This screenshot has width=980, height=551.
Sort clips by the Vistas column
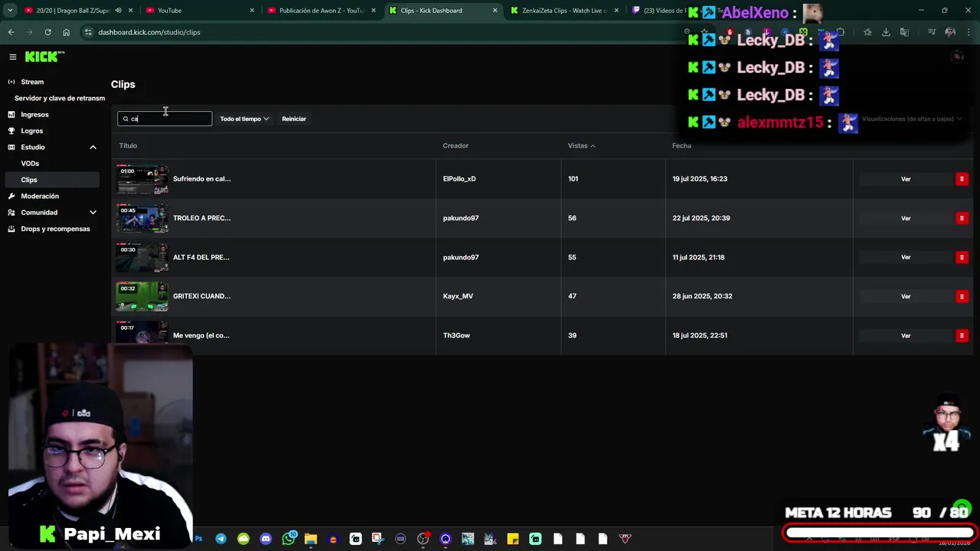click(581, 145)
